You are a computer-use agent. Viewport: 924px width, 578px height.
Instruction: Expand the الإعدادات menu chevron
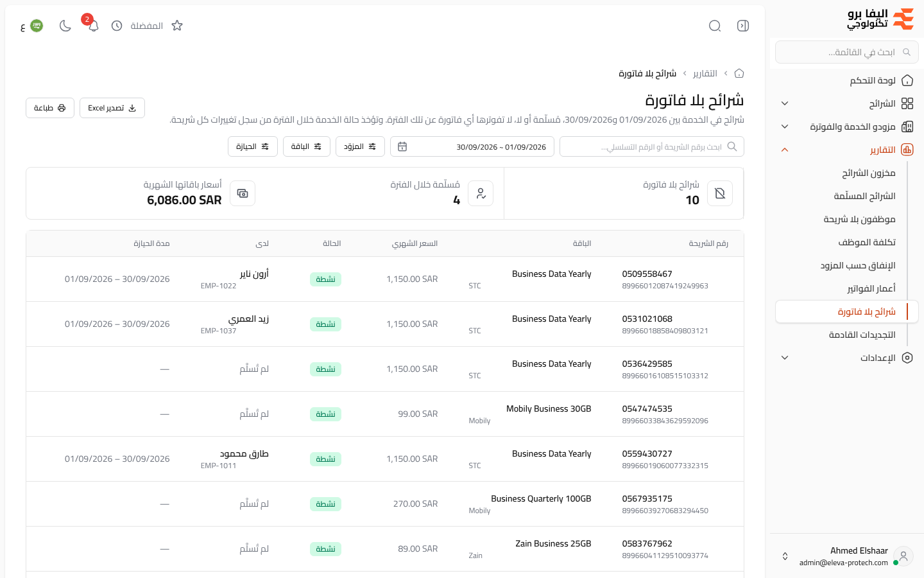[785, 358]
